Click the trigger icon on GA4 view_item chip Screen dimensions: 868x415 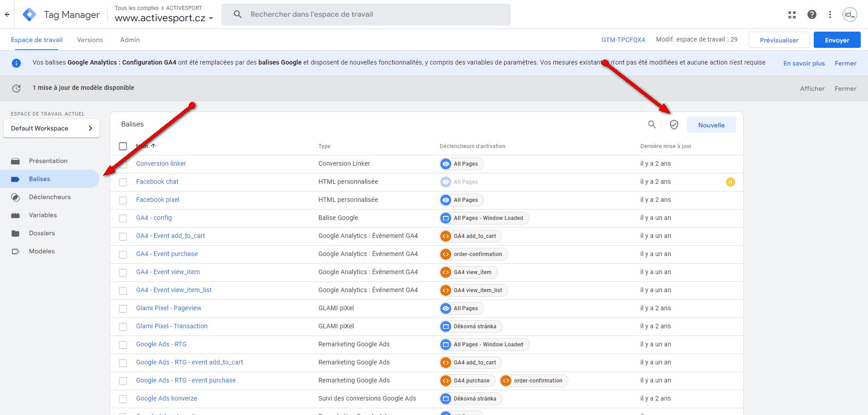446,272
